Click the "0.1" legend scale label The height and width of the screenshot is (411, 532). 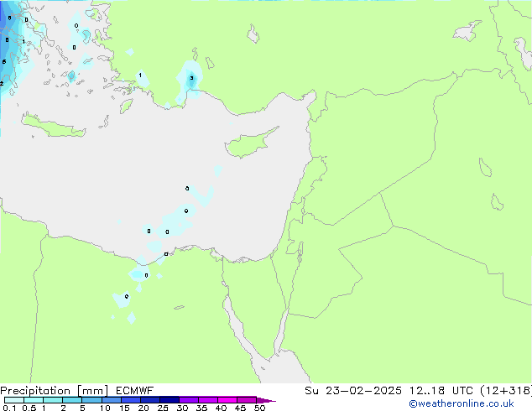9,408
